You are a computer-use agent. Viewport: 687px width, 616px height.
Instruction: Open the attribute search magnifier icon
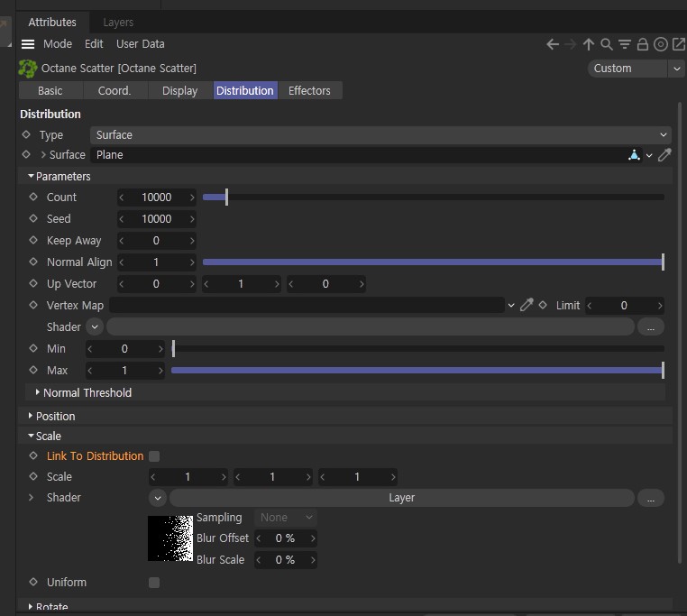(x=607, y=44)
